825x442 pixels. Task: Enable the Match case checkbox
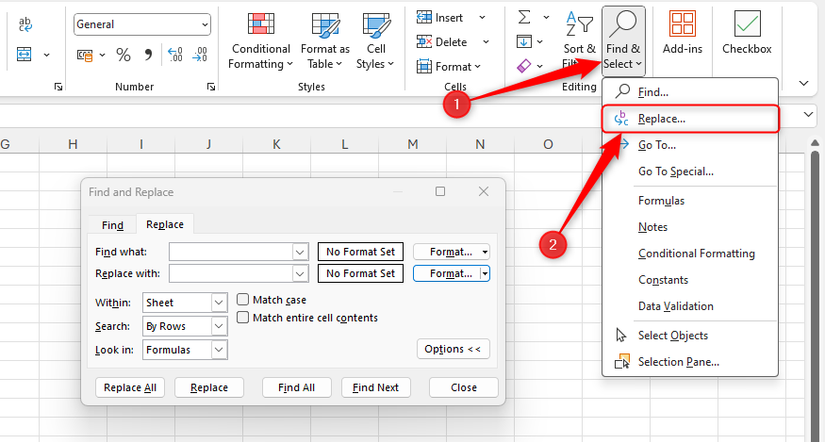[x=243, y=300]
